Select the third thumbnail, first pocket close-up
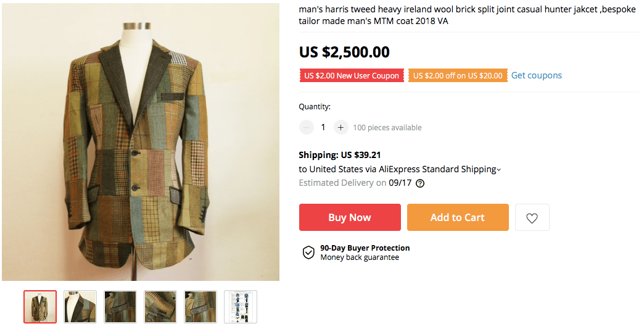This screenshot has height=334, width=644. click(120, 307)
